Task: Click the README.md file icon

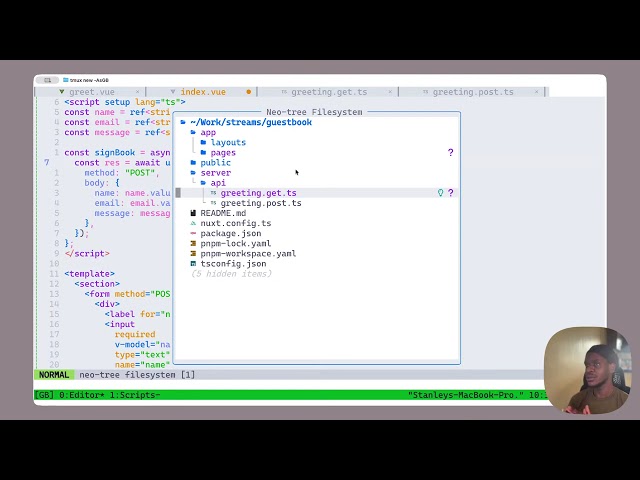Action: [193, 213]
